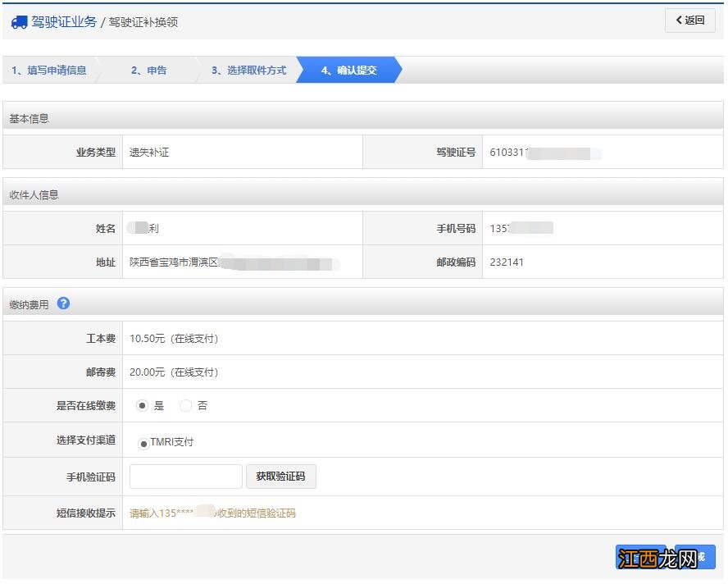728x584 pixels.
Task: Choose 否 to decline online payment
Action: click(x=185, y=405)
